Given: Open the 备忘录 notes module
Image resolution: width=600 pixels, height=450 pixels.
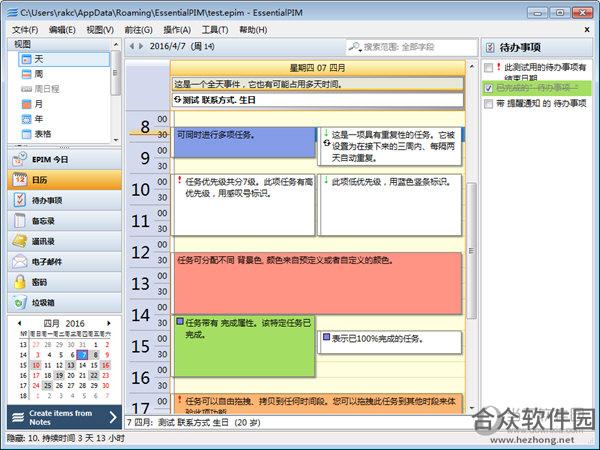Looking at the screenshot, I should [64, 221].
